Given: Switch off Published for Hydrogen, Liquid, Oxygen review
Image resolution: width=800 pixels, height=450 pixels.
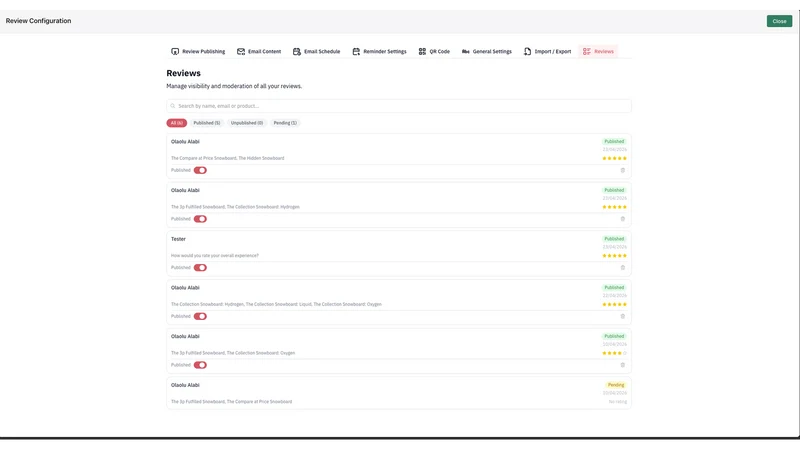Looking at the screenshot, I should click(200, 316).
